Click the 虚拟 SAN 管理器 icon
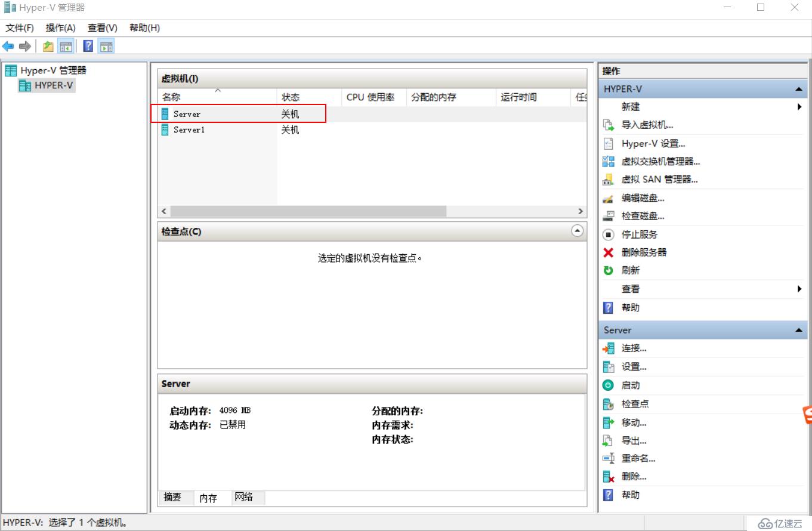812x531 pixels. (609, 180)
